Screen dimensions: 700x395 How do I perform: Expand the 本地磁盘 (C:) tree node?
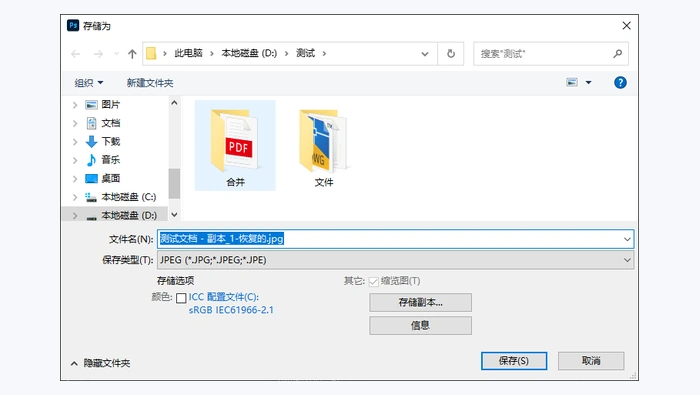[75, 197]
